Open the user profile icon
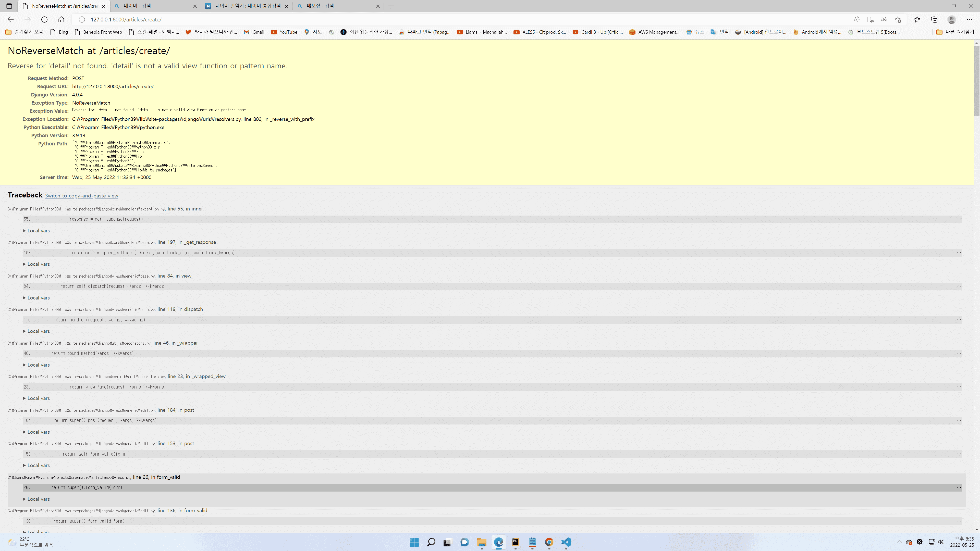980x551 pixels. [x=951, y=19]
